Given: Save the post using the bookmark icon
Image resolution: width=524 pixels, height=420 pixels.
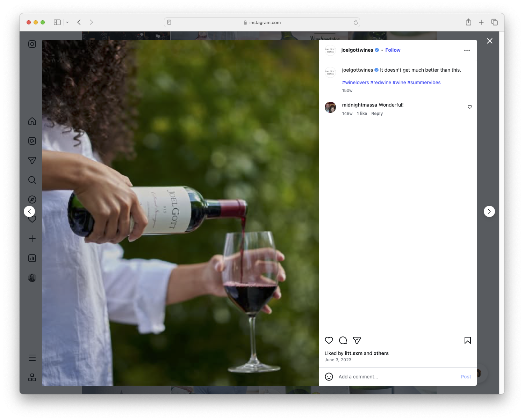Looking at the screenshot, I should pyautogui.click(x=467, y=340).
